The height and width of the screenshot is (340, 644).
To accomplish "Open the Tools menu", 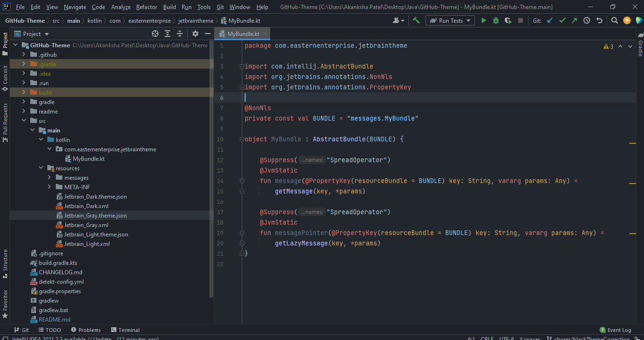I will tap(204, 7).
